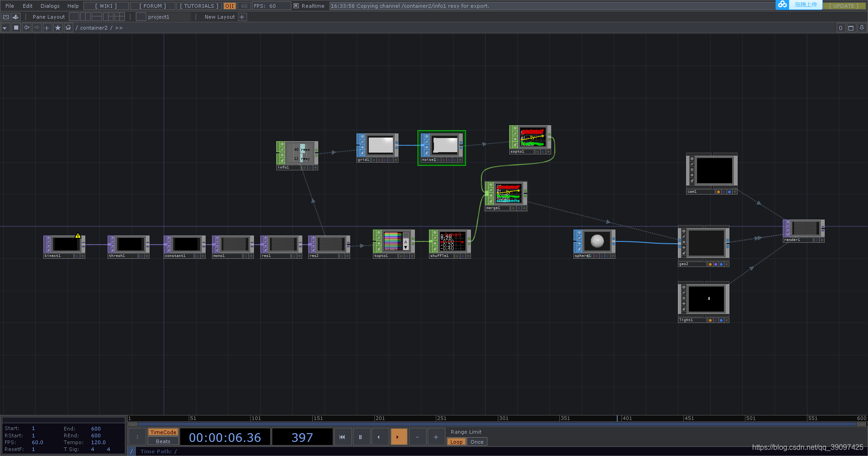Viewport: 868px width, 456px height.
Task: Open the Edit menu
Action: pos(27,6)
